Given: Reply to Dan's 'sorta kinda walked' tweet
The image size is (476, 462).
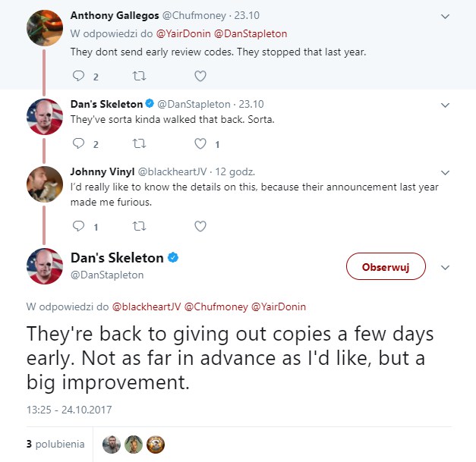Looking at the screenshot, I should click(79, 143).
